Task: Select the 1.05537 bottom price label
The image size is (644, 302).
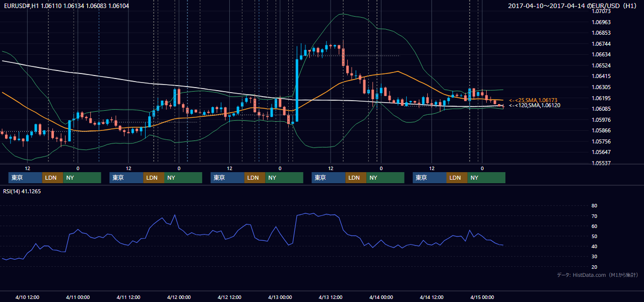Action: [x=601, y=163]
